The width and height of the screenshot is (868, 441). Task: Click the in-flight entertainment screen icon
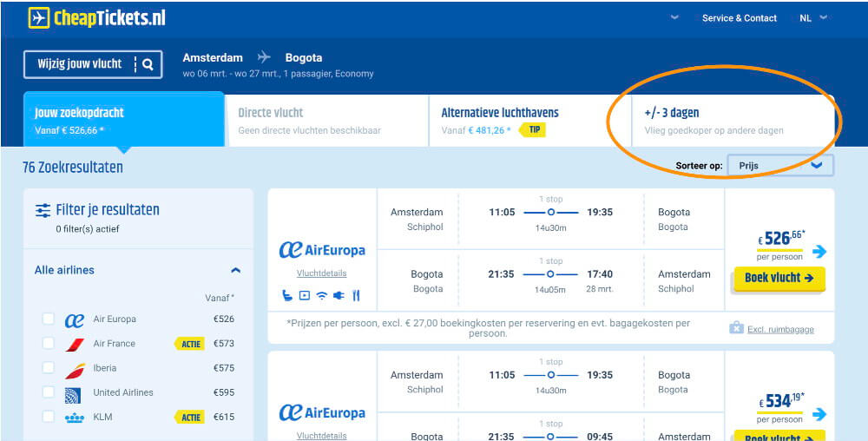point(304,295)
